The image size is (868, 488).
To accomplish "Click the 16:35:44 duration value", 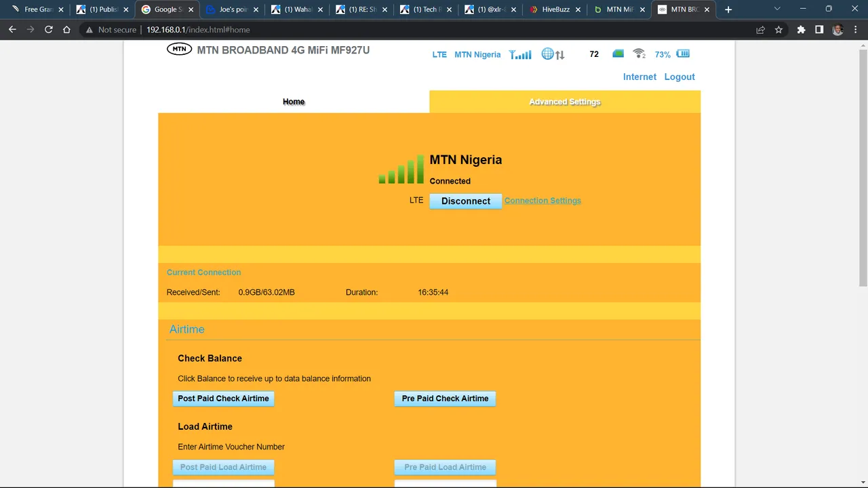I will click(433, 292).
